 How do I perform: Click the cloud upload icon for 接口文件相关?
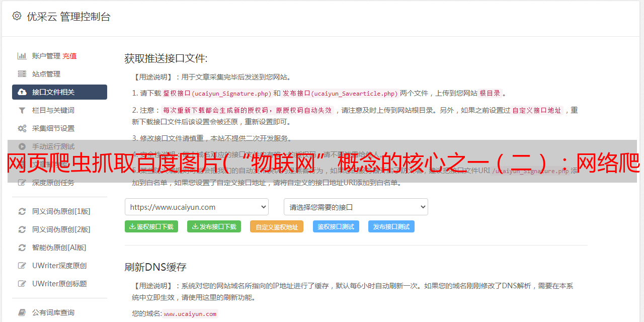click(x=22, y=92)
